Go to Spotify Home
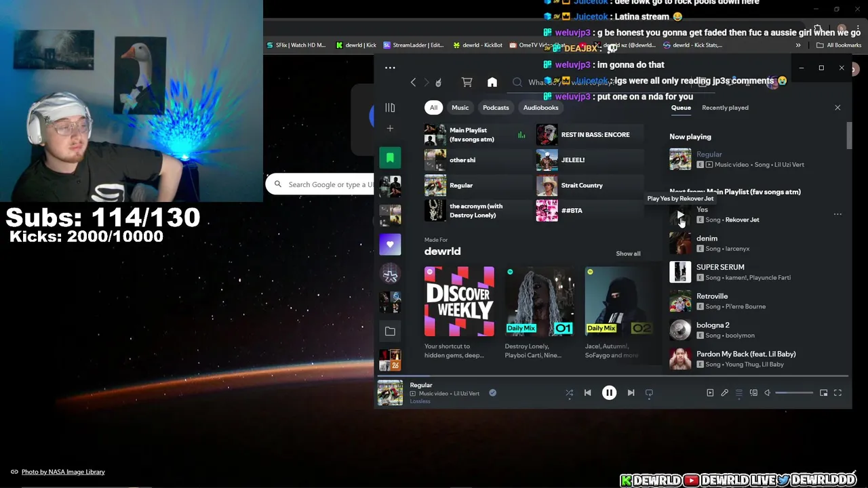This screenshot has height=488, width=868. click(492, 82)
